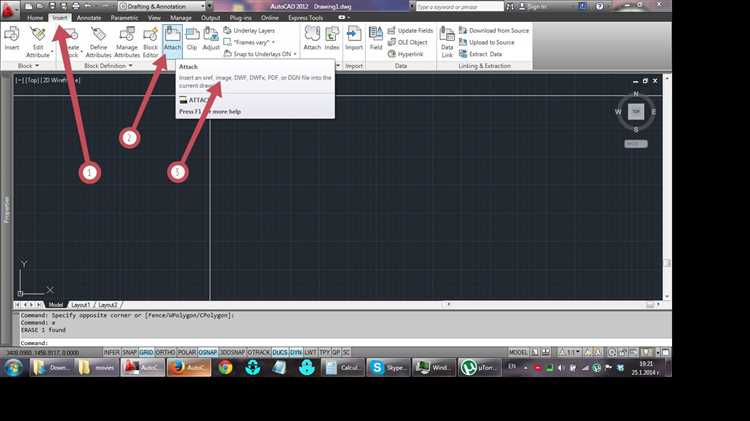
Task: Open the Data Link tool
Action: click(x=447, y=42)
